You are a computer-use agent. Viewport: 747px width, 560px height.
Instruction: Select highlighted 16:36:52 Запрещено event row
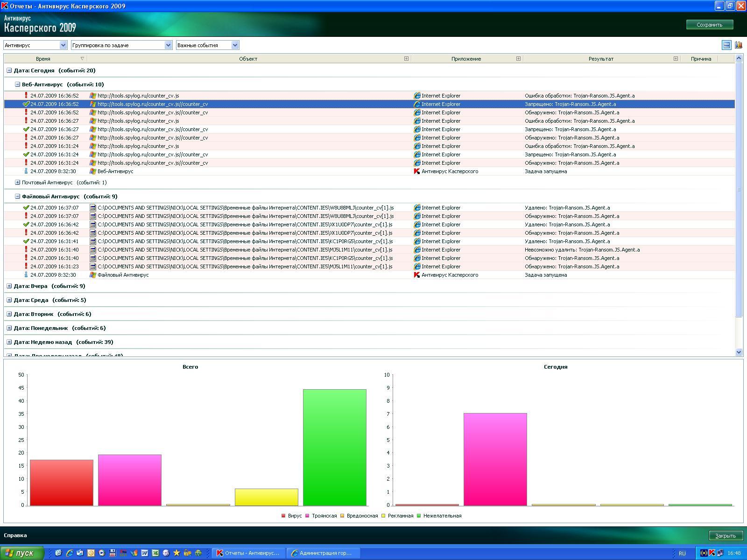(x=369, y=104)
